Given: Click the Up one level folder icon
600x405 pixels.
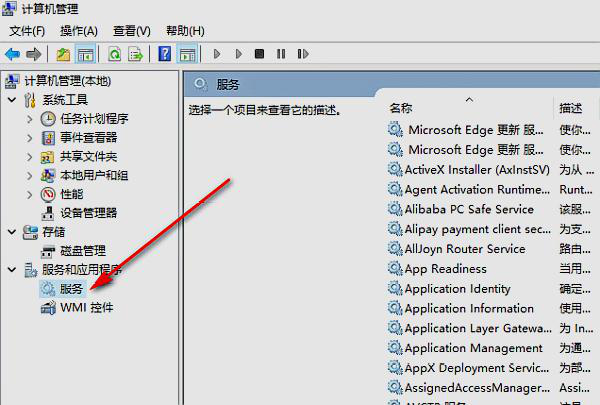Looking at the screenshot, I should (63, 54).
